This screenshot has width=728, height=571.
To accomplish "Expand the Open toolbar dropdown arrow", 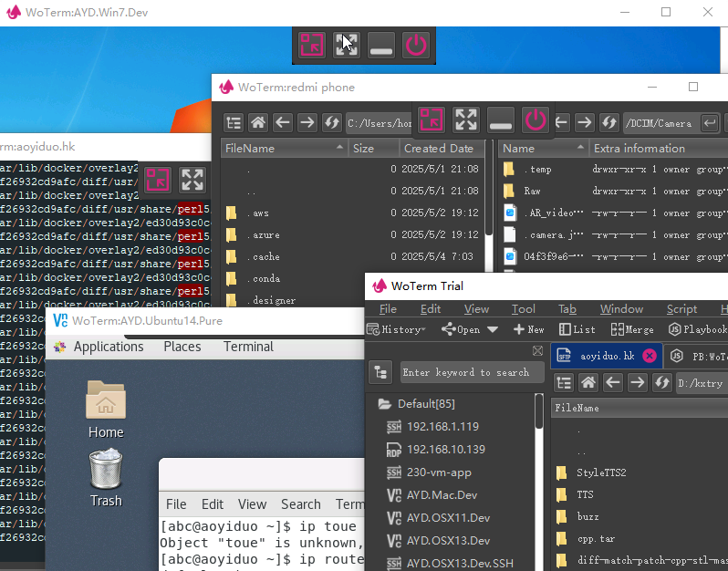I will click(x=493, y=329).
